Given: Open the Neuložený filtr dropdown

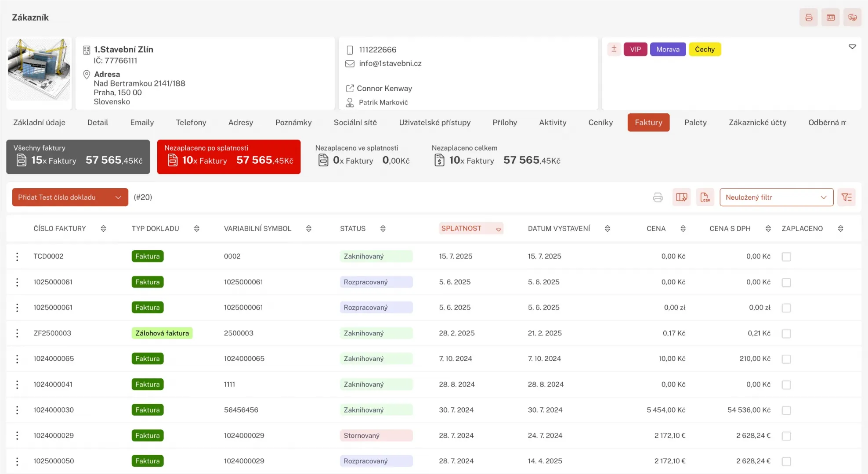Looking at the screenshot, I should [776, 197].
